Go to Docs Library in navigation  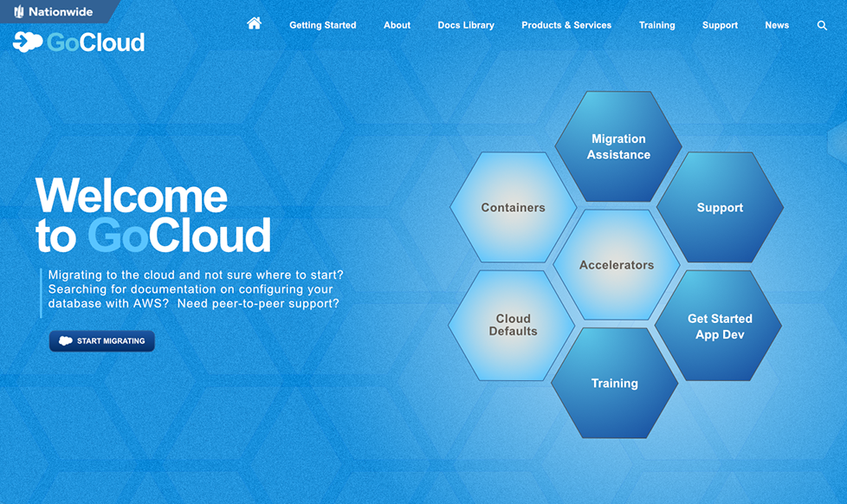point(466,25)
